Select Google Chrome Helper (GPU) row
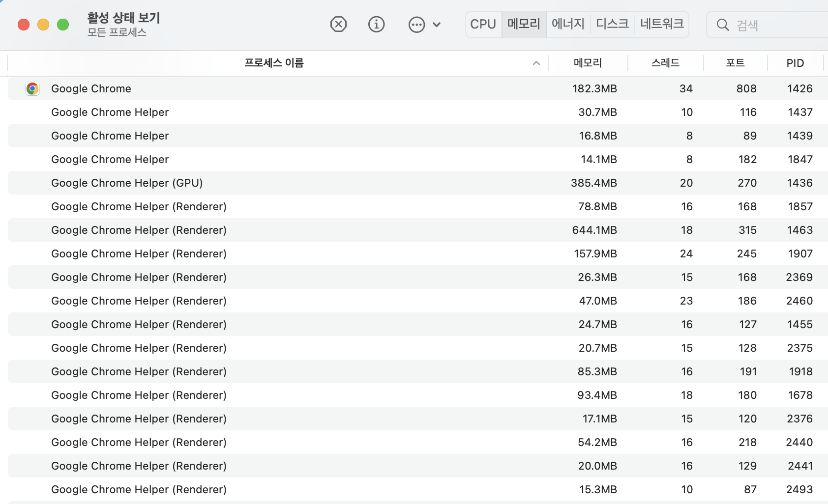Screen dimensions: 828x504 (x=418, y=183)
